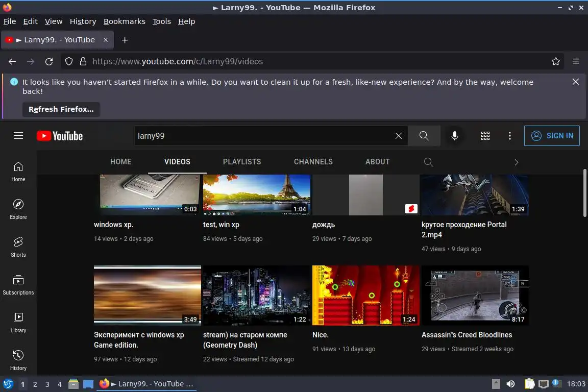Image resolution: width=588 pixels, height=392 pixels.
Task: Open 'Эксперимент с windows xp' video title
Action: click(x=139, y=340)
